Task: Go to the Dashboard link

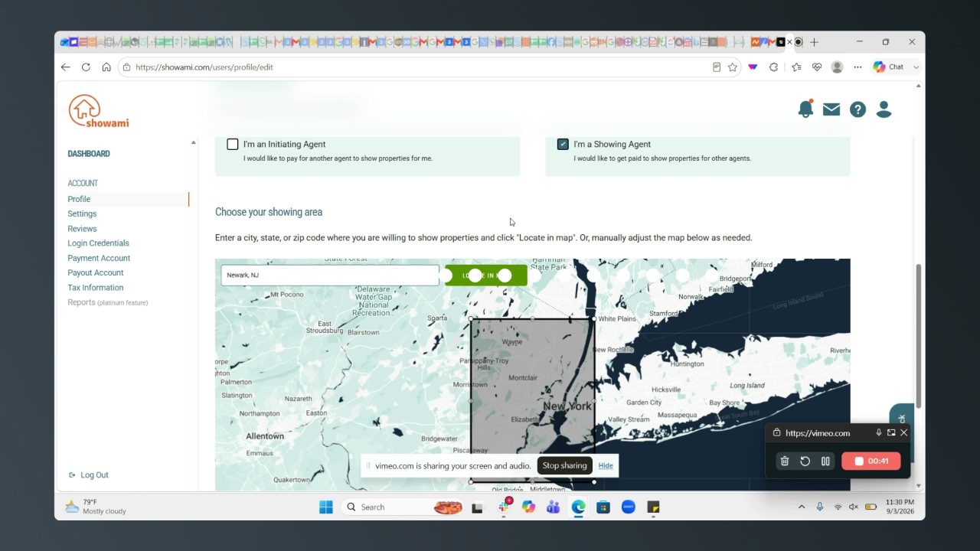Action: coord(89,154)
